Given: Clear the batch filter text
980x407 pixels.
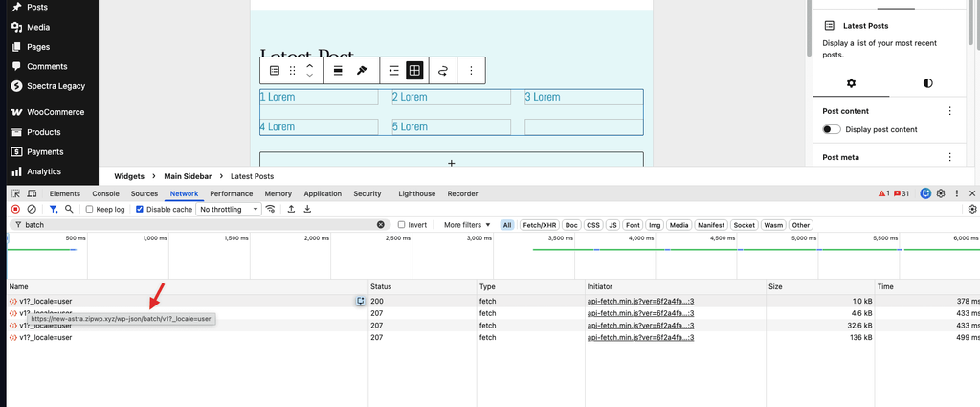Looking at the screenshot, I should point(381,224).
